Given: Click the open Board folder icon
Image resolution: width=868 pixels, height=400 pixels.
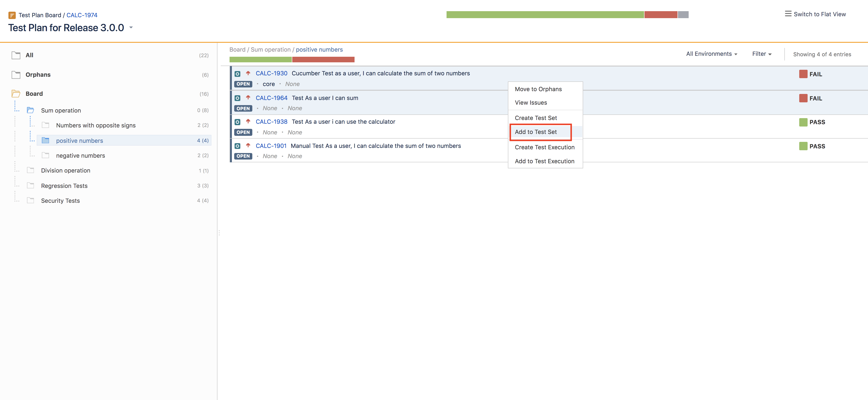Looking at the screenshot, I should pos(16,93).
